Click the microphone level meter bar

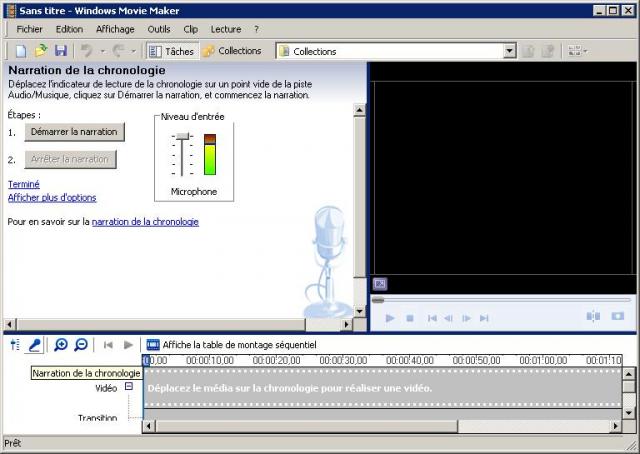coord(210,155)
